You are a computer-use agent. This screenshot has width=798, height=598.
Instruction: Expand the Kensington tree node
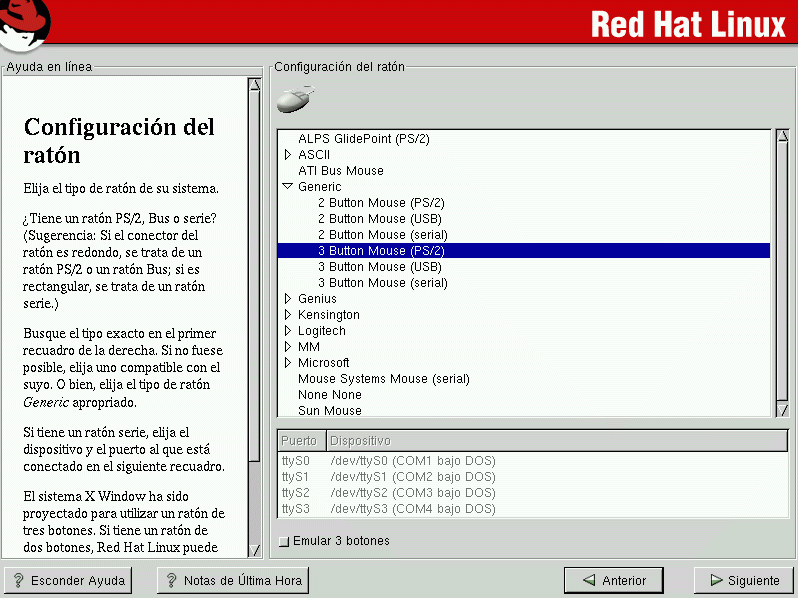click(x=287, y=315)
